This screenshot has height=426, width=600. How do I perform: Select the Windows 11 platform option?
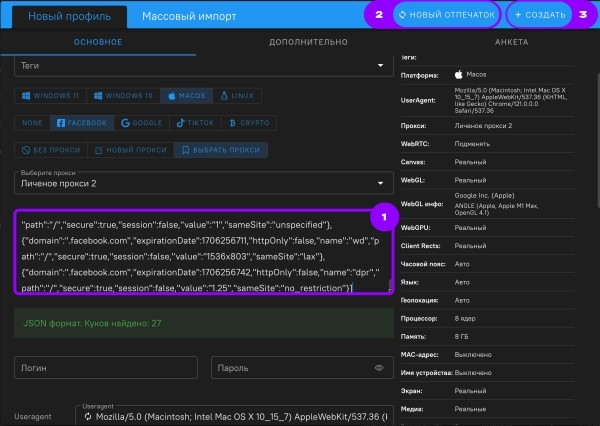[x=49, y=95]
